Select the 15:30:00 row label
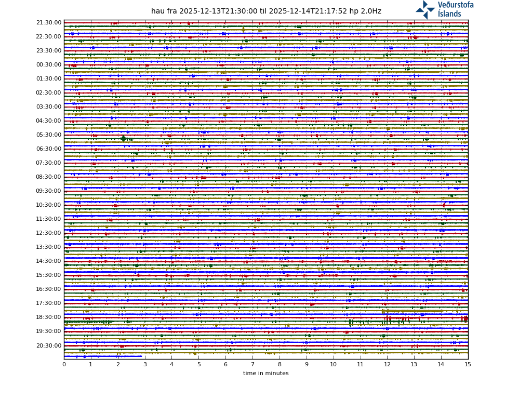 [x=49, y=275]
